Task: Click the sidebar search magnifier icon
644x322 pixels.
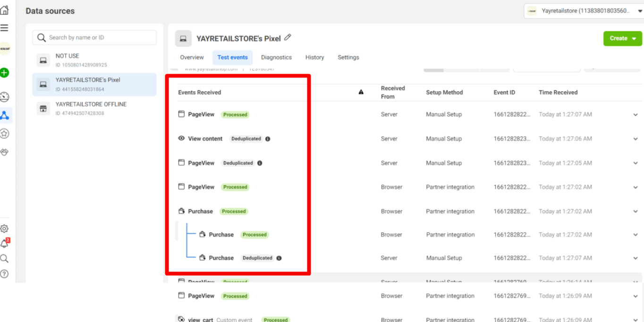Action: [4, 259]
